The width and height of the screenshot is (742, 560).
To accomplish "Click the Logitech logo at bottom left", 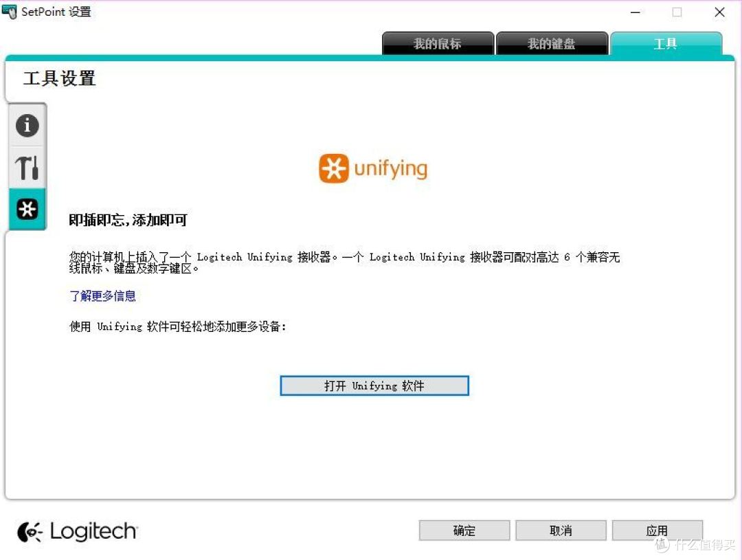I will 78,532.
